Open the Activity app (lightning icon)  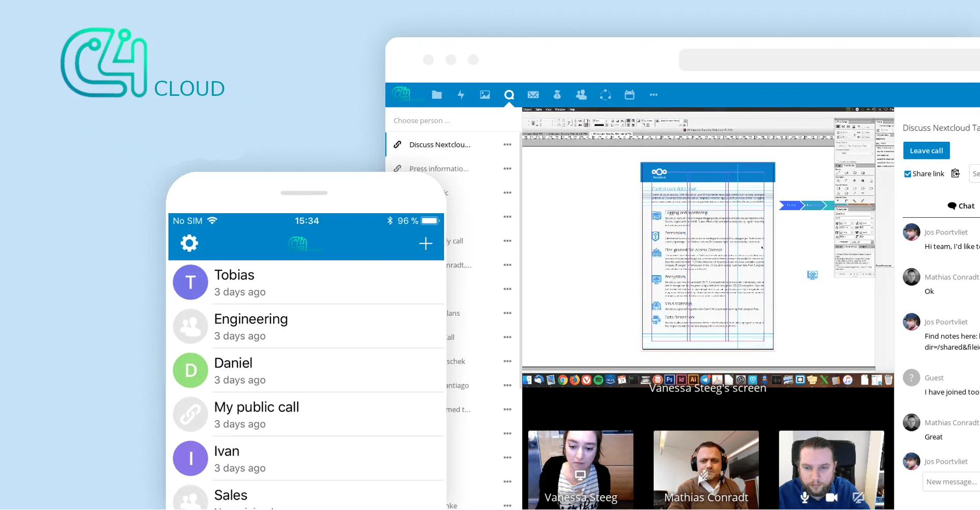click(x=461, y=95)
